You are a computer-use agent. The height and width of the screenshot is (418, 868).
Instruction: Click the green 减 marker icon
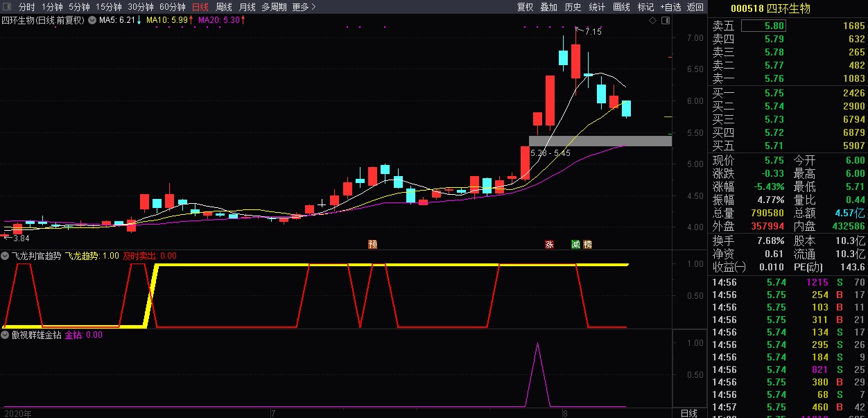[x=575, y=244]
